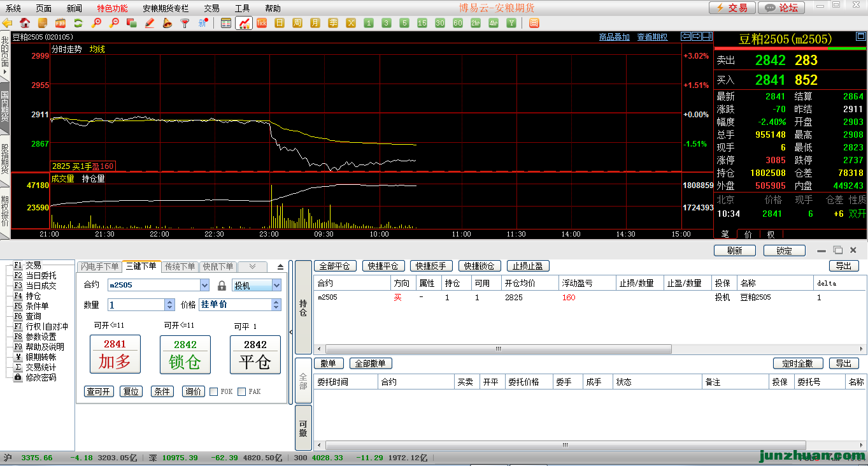
Task: Open the 合约 m2505 contract dropdown
Action: [x=204, y=286]
